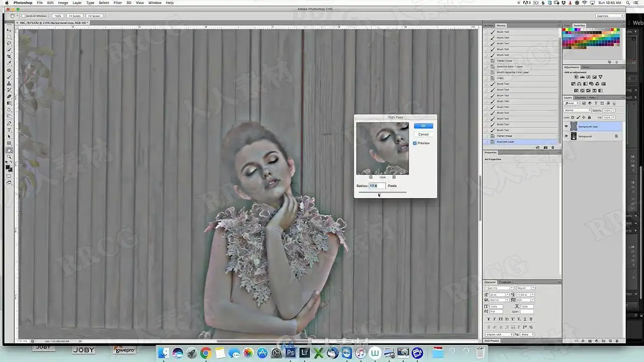Viewport: 644px width, 362px height.
Task: Add a Color Balance adjustment
Action: coord(579,84)
